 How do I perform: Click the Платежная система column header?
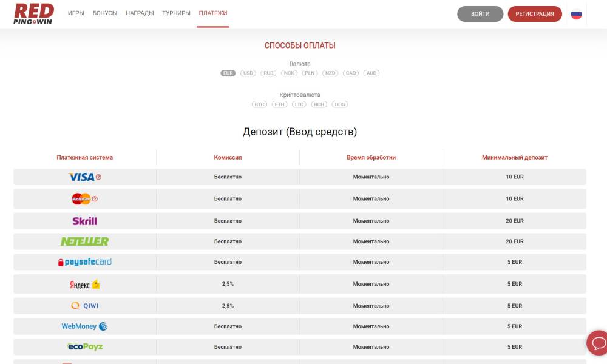click(85, 158)
